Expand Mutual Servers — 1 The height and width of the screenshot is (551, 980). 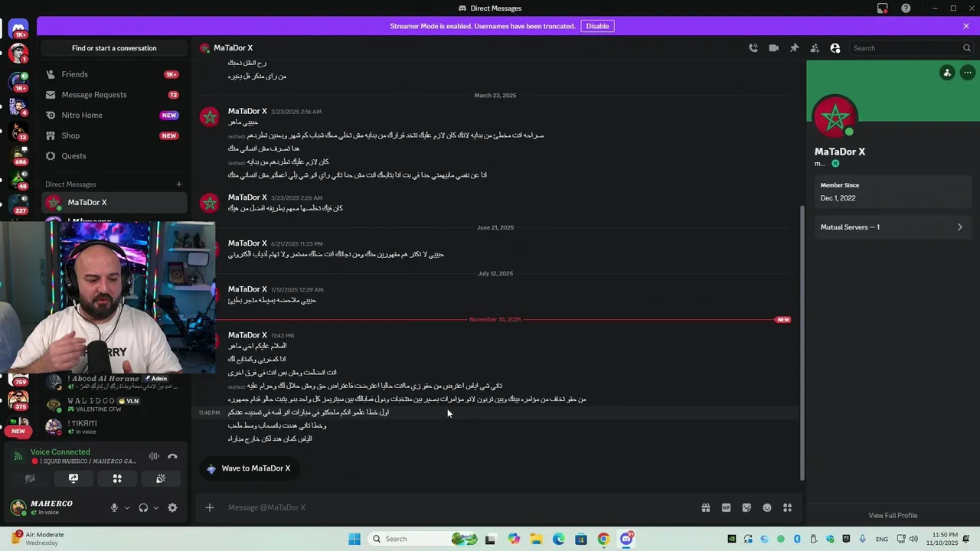pos(892,227)
